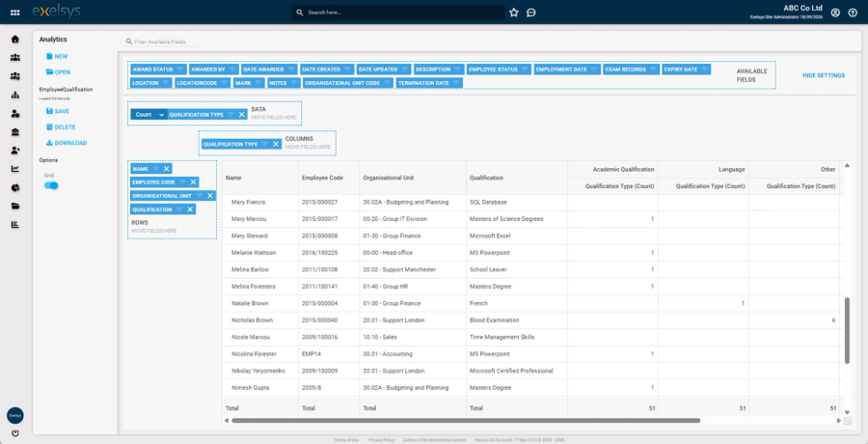868x444 pixels.
Task: Toggle the Grid switch
Action: pos(51,185)
